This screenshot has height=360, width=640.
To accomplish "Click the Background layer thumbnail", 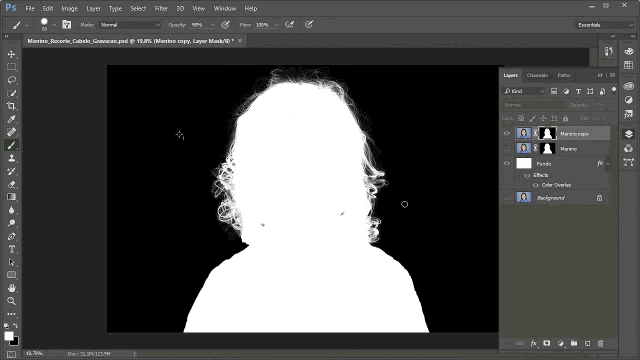I will coord(524,198).
